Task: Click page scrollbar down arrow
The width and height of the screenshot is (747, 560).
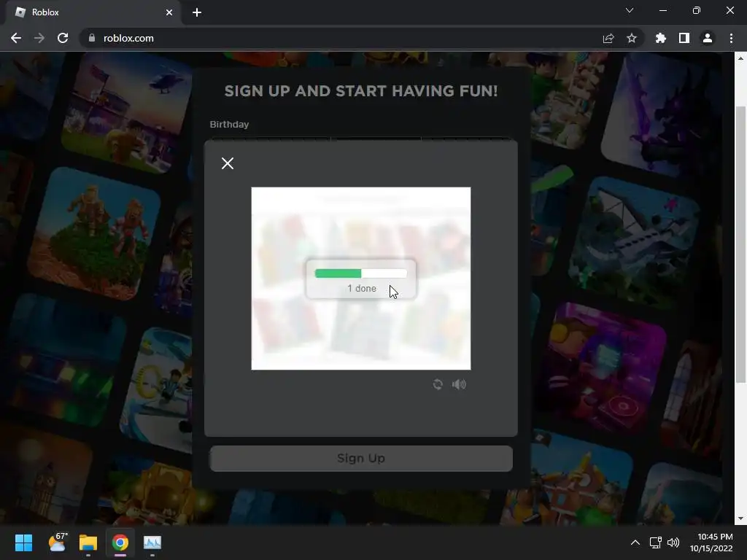Action: [x=740, y=518]
